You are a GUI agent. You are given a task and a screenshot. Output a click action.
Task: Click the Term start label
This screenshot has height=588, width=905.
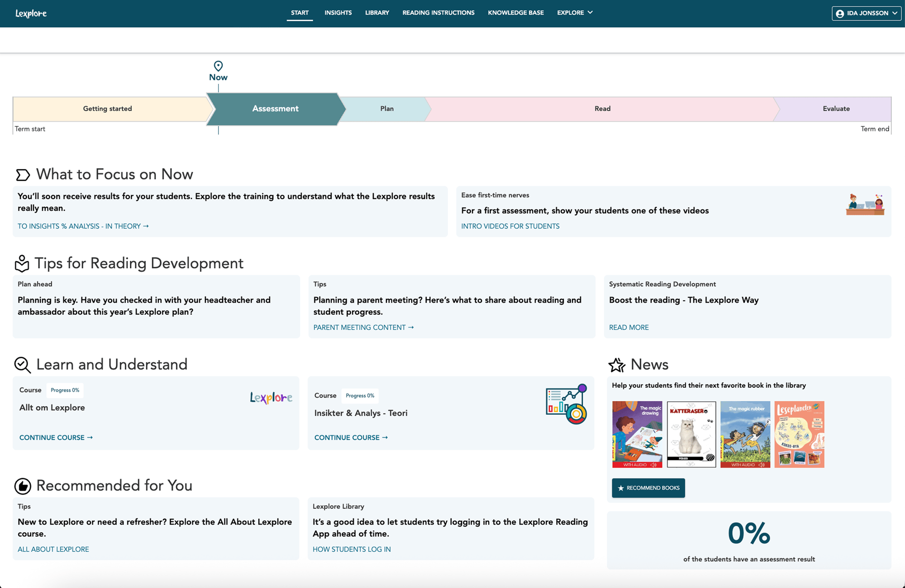click(x=30, y=129)
